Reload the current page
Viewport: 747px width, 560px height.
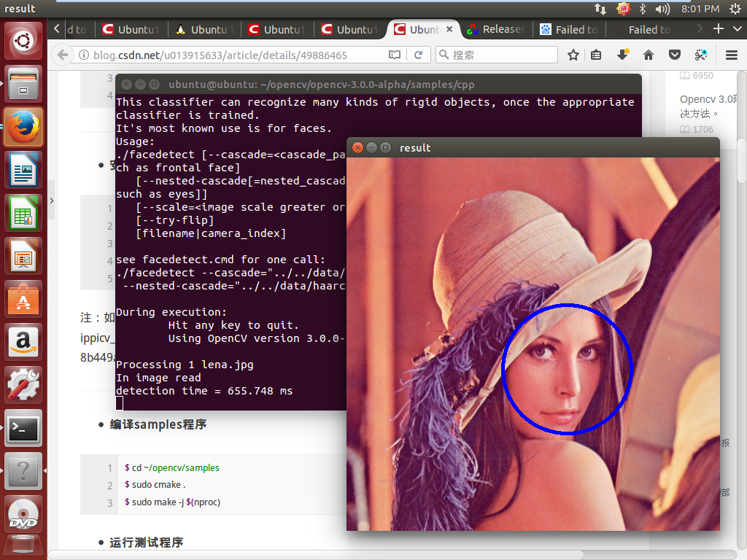tap(418, 55)
